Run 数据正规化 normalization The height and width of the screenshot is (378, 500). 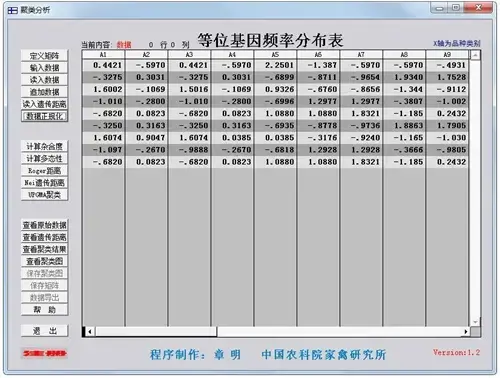pyautogui.click(x=44, y=116)
